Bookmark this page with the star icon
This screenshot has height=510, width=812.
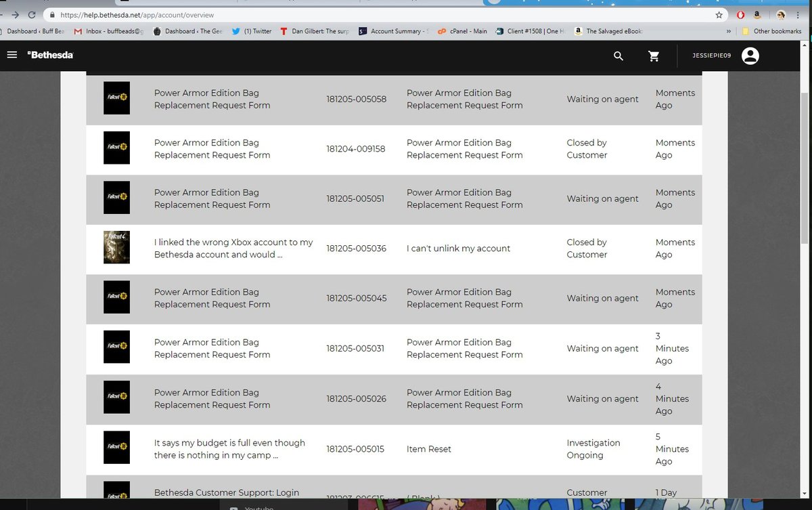click(x=719, y=14)
